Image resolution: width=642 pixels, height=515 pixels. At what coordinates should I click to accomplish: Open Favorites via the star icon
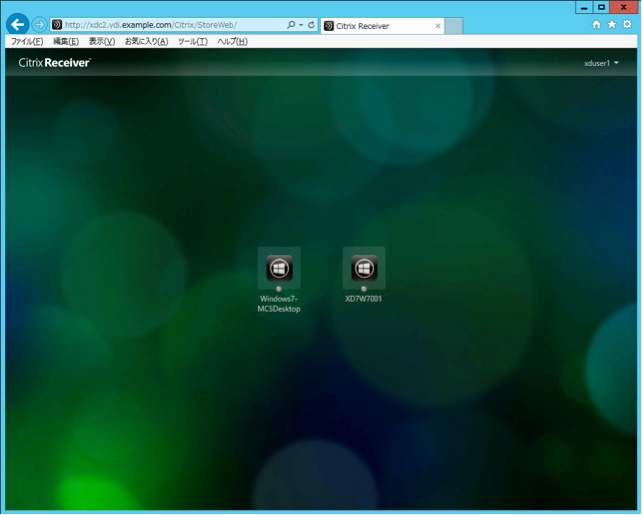pos(612,25)
